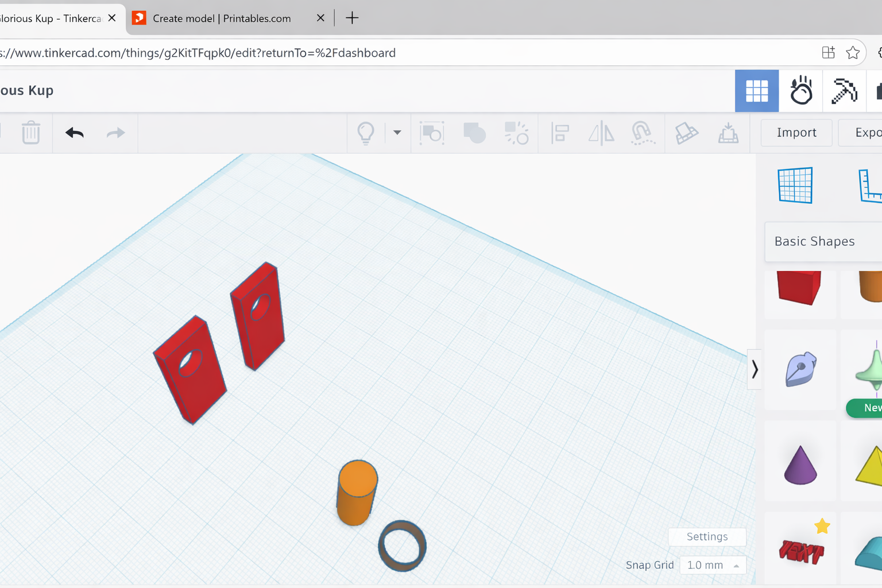Select the Notes tool icon
This screenshot has height=588, width=882.
click(x=686, y=133)
